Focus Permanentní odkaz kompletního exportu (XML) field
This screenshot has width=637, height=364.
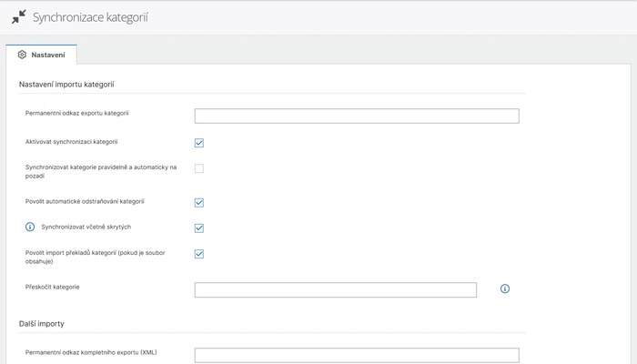(x=357, y=355)
